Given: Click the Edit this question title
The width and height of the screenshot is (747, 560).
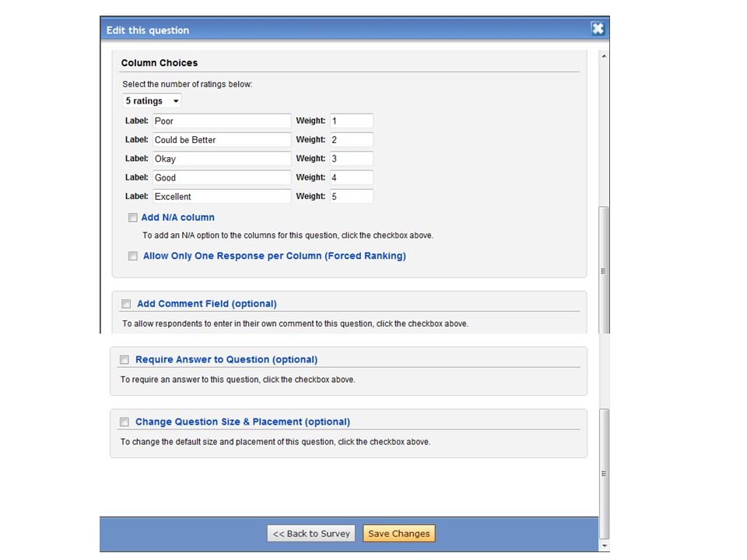Looking at the screenshot, I should click(148, 30).
